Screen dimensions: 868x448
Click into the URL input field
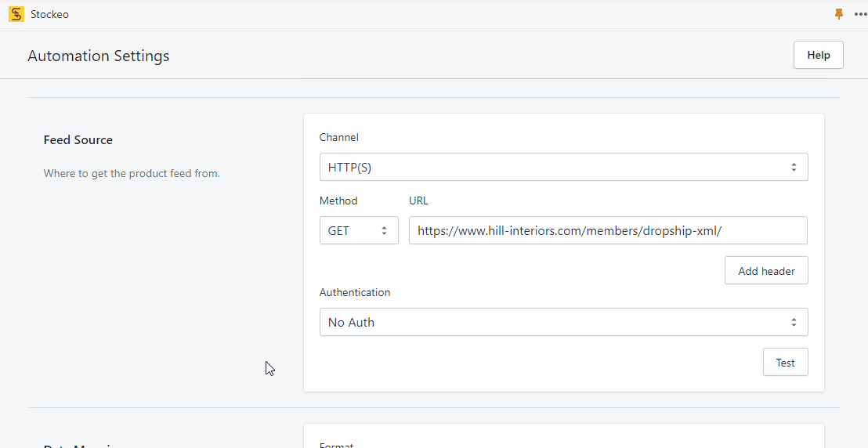(608, 230)
